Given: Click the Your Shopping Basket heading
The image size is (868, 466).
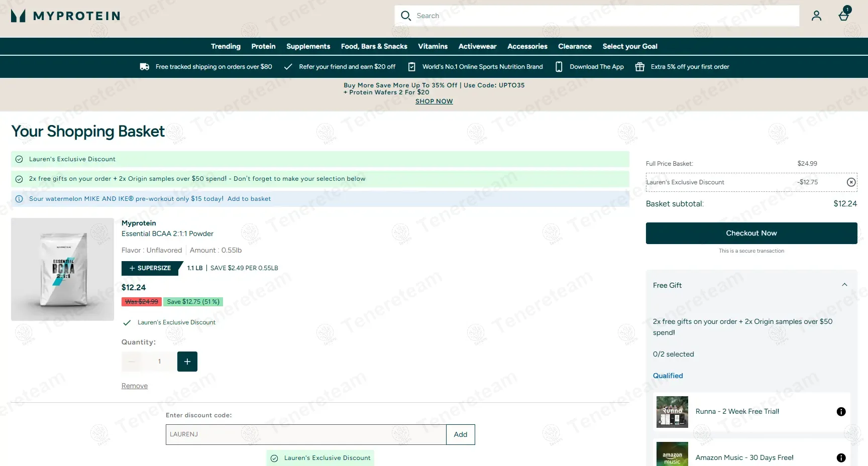Looking at the screenshot, I should click(88, 132).
